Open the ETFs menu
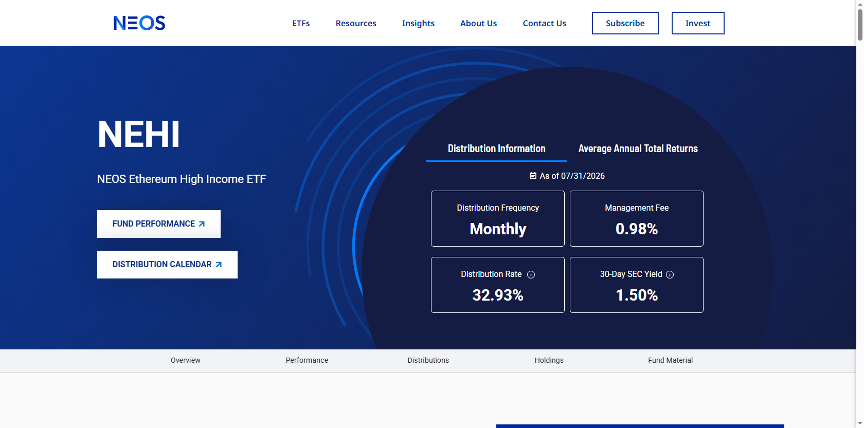The image size is (864, 428). [301, 23]
